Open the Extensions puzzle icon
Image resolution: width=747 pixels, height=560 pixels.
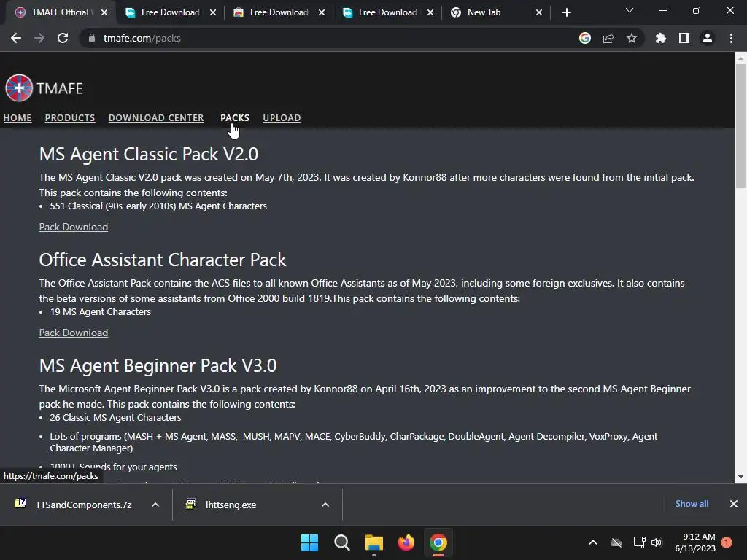point(661,38)
